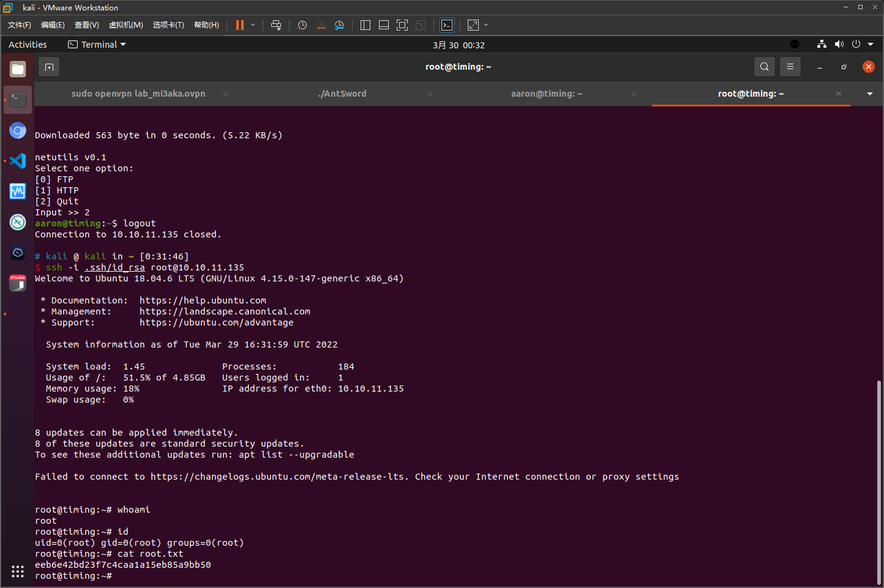
Task: Click the changelogs.ubuntu.com meta-release-lts URL
Action: pyautogui.click(x=277, y=477)
